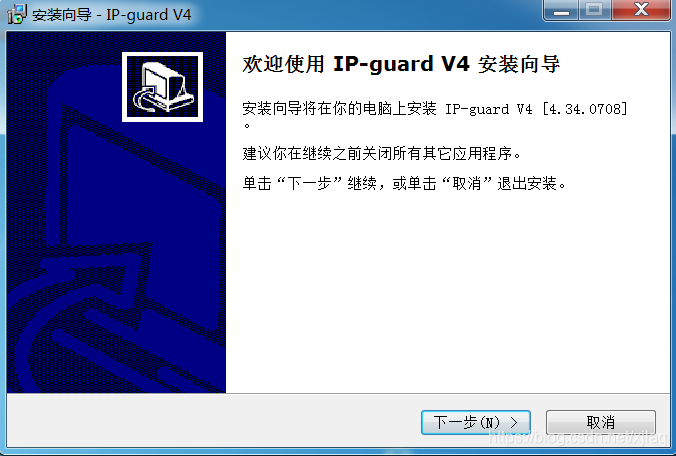Click the line 建议你在继续之前关闭所有其它应用程序

pyautogui.click(x=382, y=153)
